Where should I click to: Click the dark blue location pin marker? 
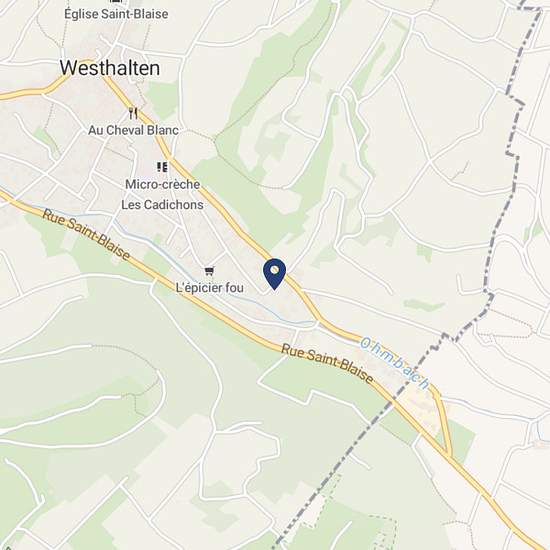click(x=275, y=274)
